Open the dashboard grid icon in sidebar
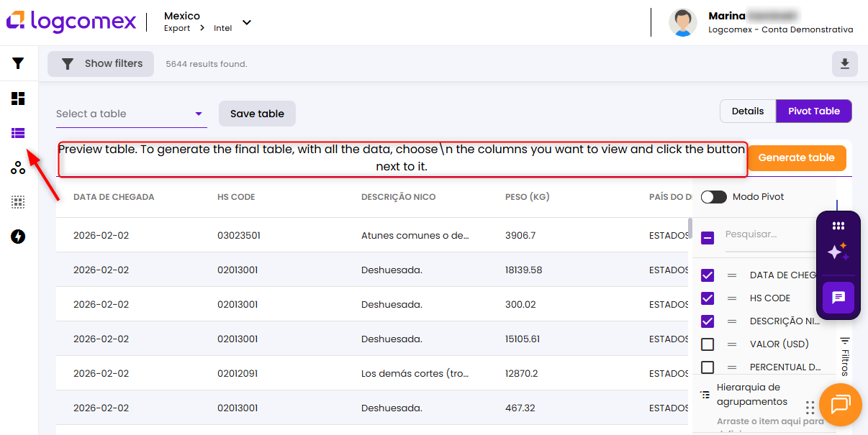The image size is (868, 435). 18,99
